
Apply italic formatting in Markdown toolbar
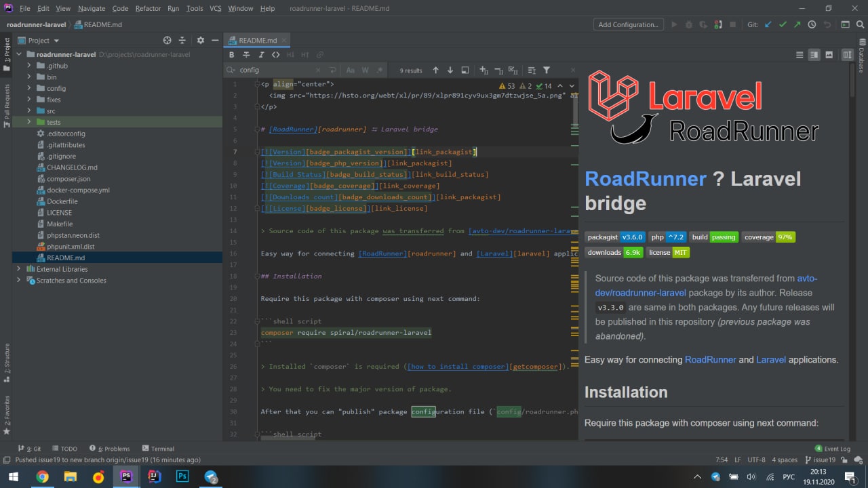pyautogui.click(x=261, y=55)
